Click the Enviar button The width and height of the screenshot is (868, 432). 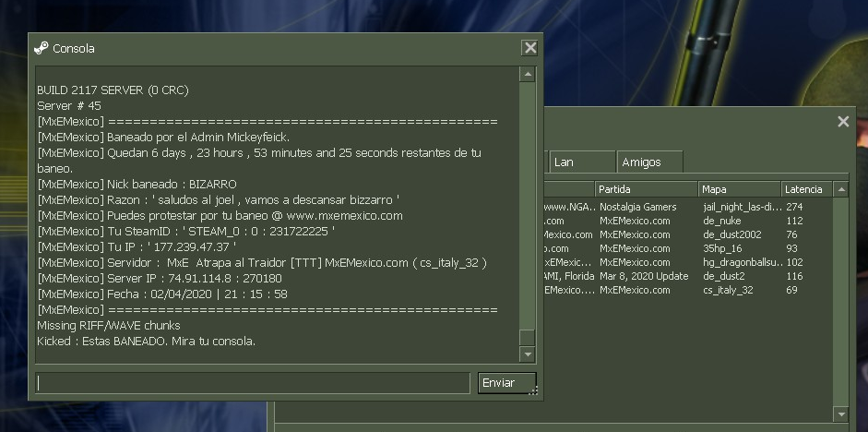[x=506, y=383]
